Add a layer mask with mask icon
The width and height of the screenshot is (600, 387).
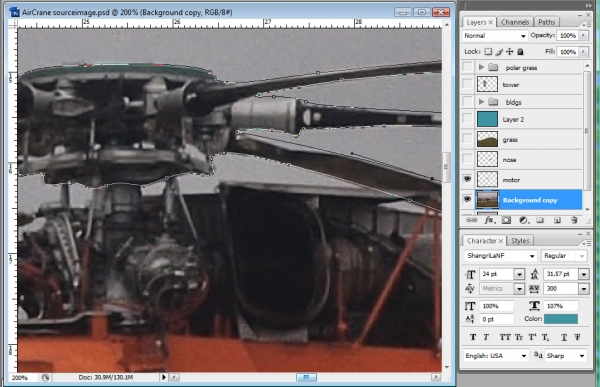pos(506,220)
